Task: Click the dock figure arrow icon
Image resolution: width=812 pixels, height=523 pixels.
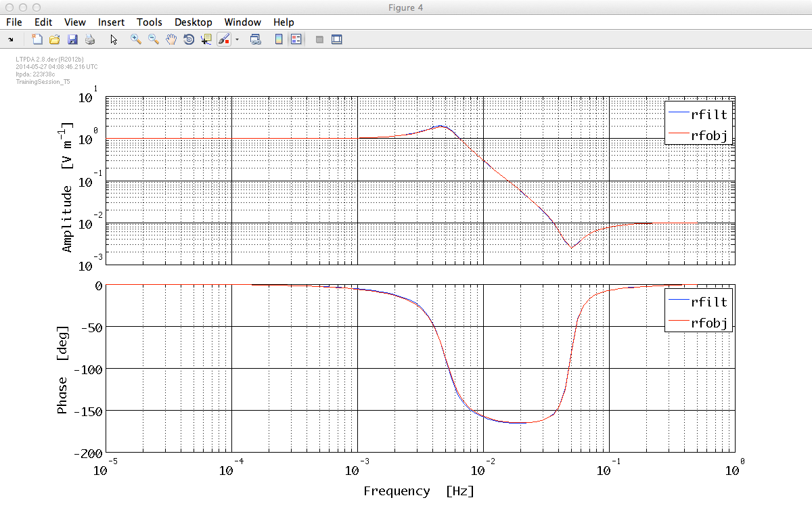Action: (10, 39)
